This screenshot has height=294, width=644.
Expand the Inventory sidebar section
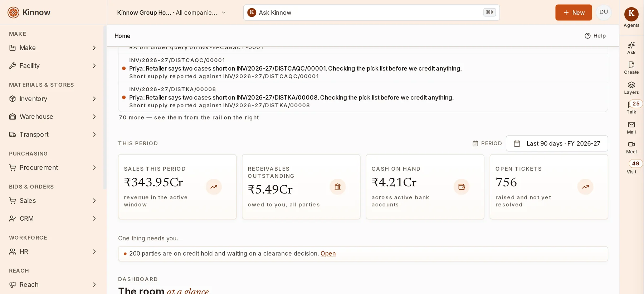53,99
